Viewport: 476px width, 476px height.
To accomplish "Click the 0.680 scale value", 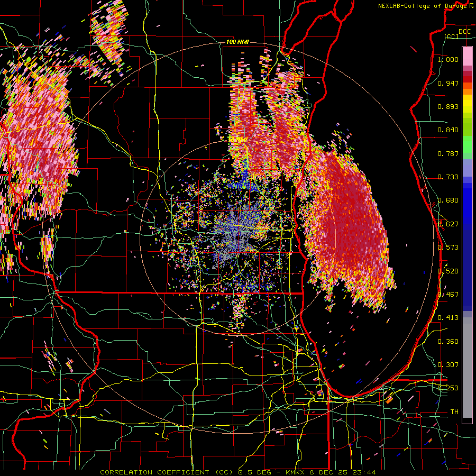I will [448, 200].
